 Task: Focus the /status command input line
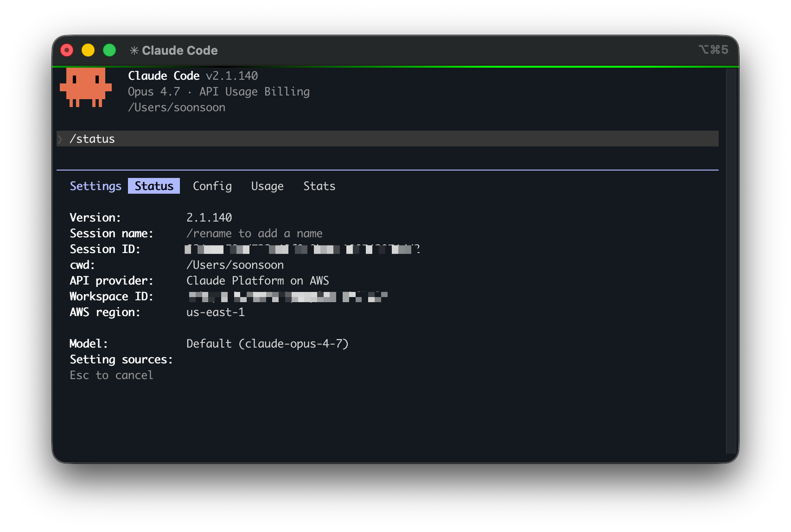click(x=388, y=139)
